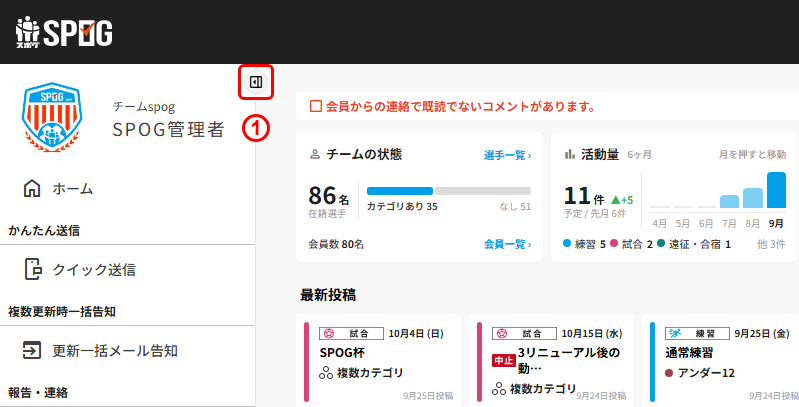Viewport: 799px width, 407px height.
Task: Click the 86名 enrolled players count
Action: tap(329, 196)
